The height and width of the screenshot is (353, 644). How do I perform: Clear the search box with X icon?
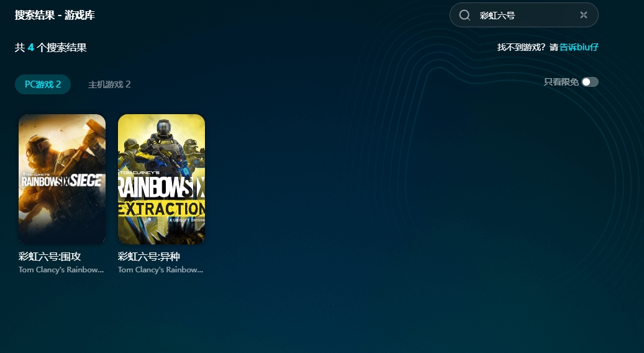584,15
